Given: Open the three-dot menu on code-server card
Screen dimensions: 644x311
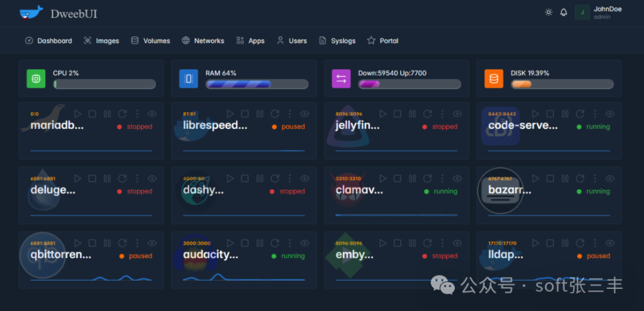Looking at the screenshot, I should pyautogui.click(x=595, y=113).
